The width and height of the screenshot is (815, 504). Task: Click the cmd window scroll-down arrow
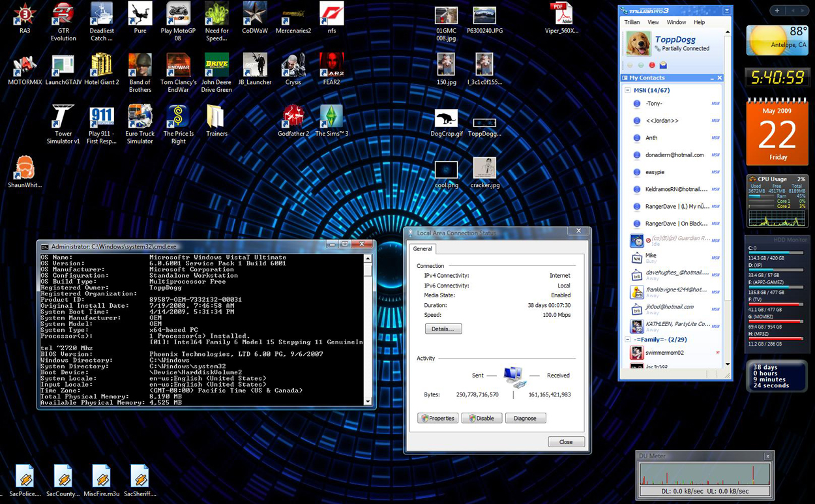pos(368,402)
